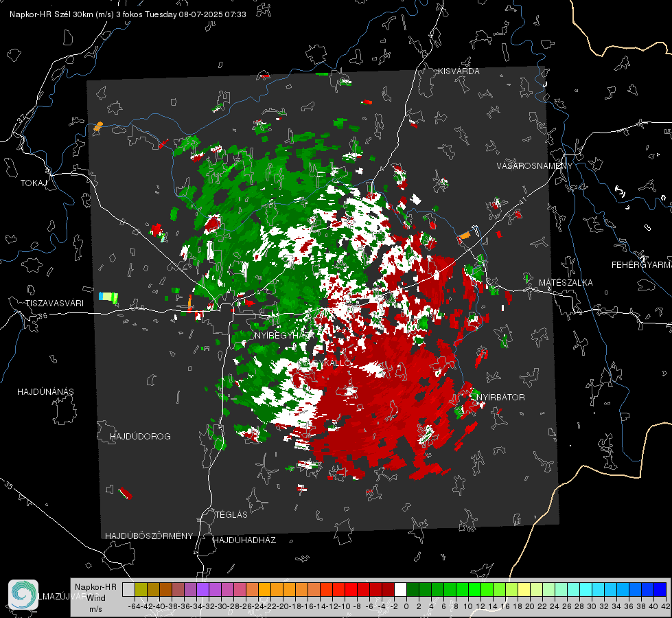Click road number 41 near Vásárosnamény
The width and height of the screenshot is (672, 618).
(522, 200)
